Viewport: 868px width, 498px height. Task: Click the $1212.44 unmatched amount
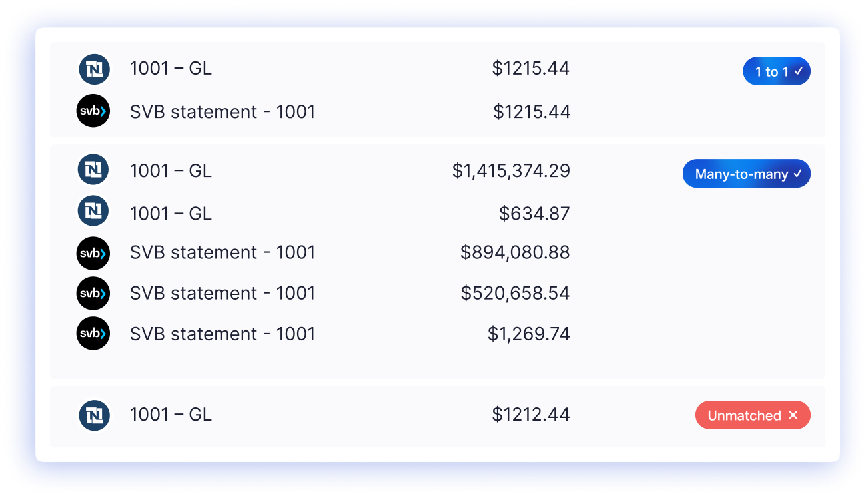point(531,415)
